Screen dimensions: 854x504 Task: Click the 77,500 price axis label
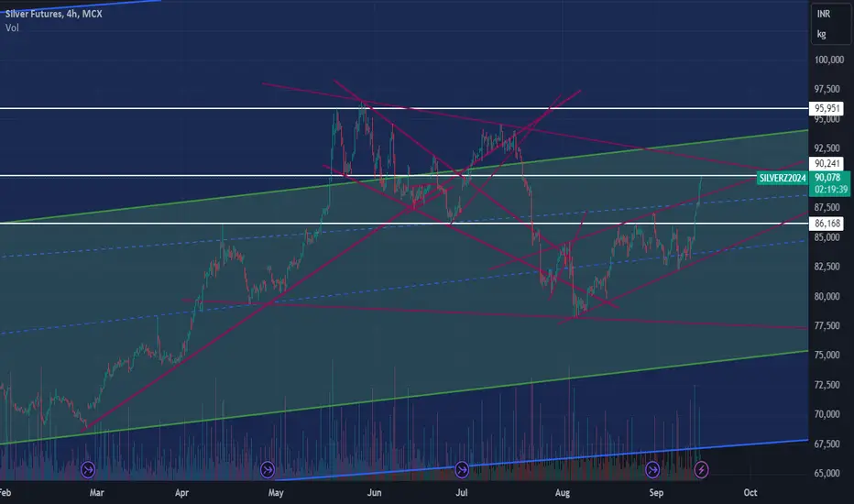pyautogui.click(x=827, y=326)
